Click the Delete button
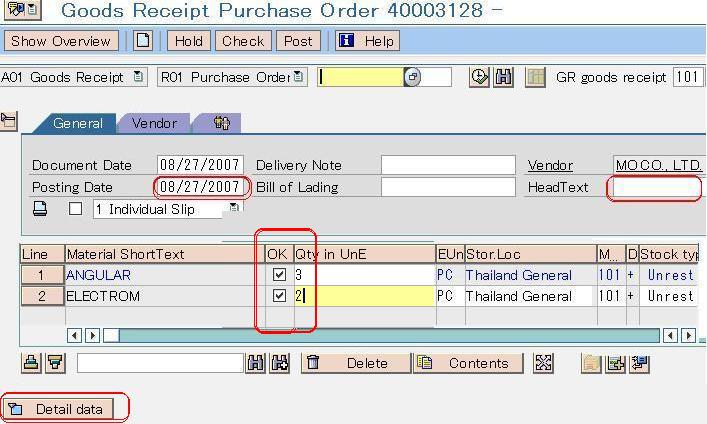 pyautogui.click(x=356, y=363)
